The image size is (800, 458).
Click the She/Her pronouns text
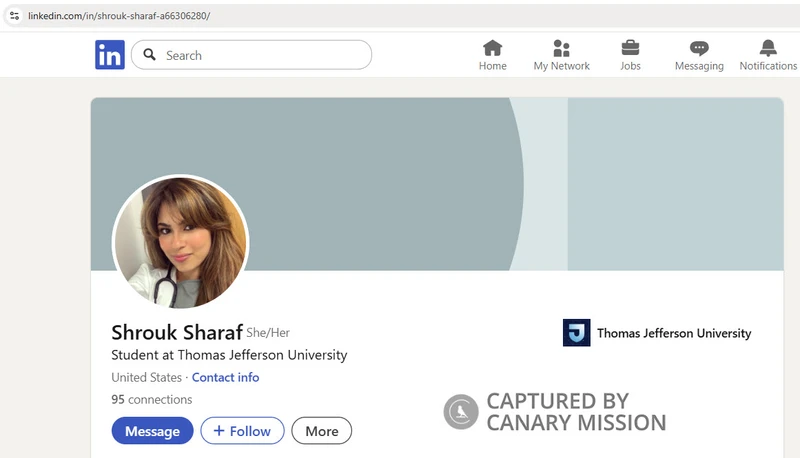[268, 333]
